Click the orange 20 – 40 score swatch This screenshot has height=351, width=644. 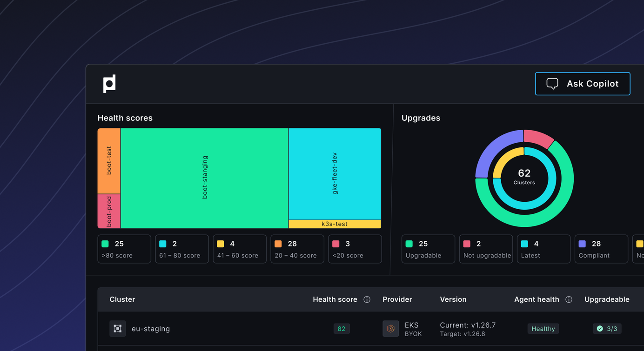point(278,244)
